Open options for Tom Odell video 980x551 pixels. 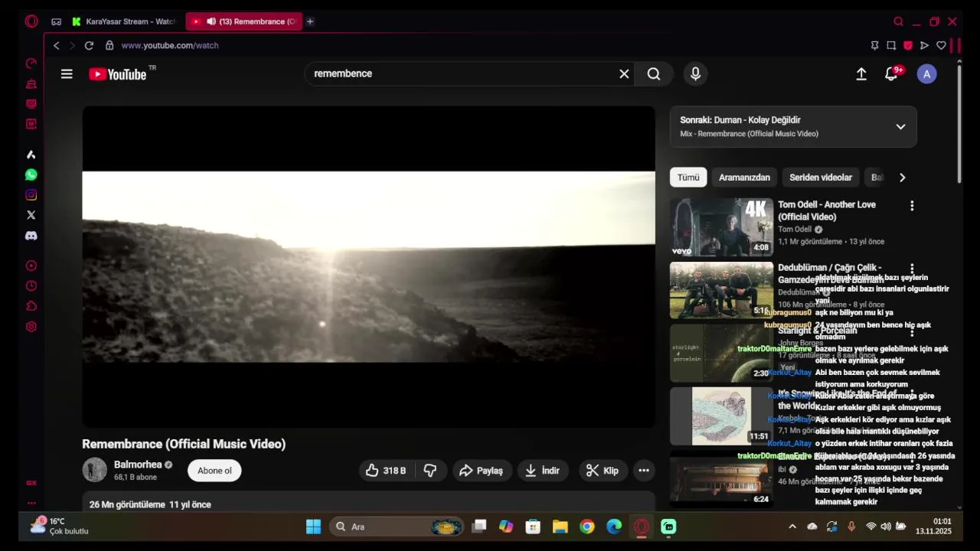click(911, 206)
